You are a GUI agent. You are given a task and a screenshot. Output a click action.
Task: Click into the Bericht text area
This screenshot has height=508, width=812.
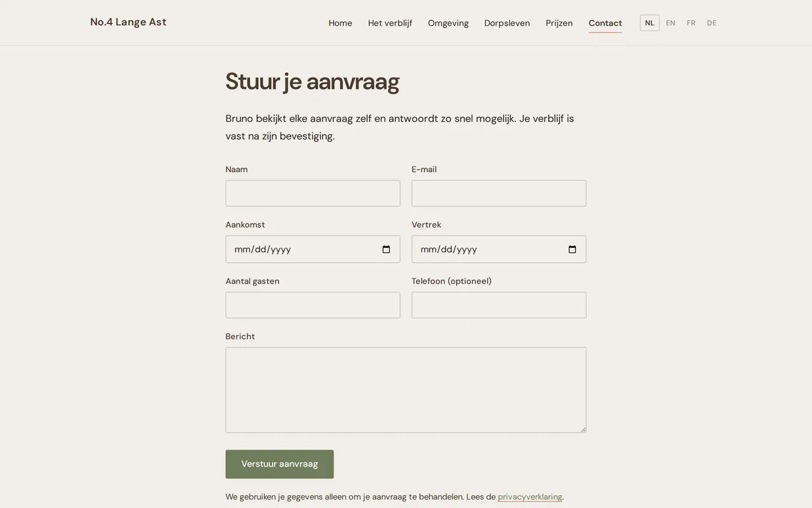point(406,390)
